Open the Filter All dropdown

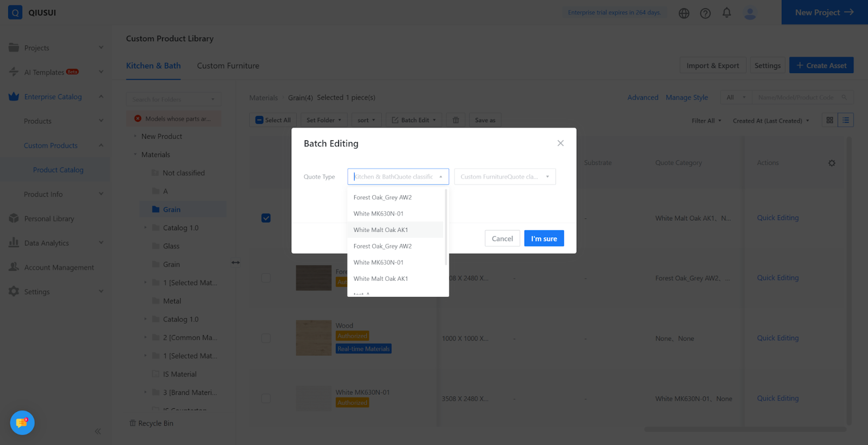[x=706, y=121]
